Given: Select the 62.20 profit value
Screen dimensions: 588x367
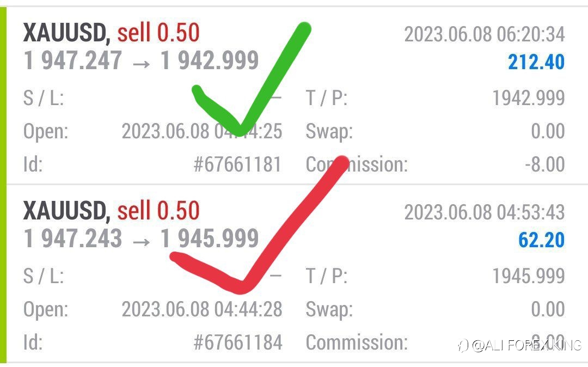Looking at the screenshot, I should [542, 240].
